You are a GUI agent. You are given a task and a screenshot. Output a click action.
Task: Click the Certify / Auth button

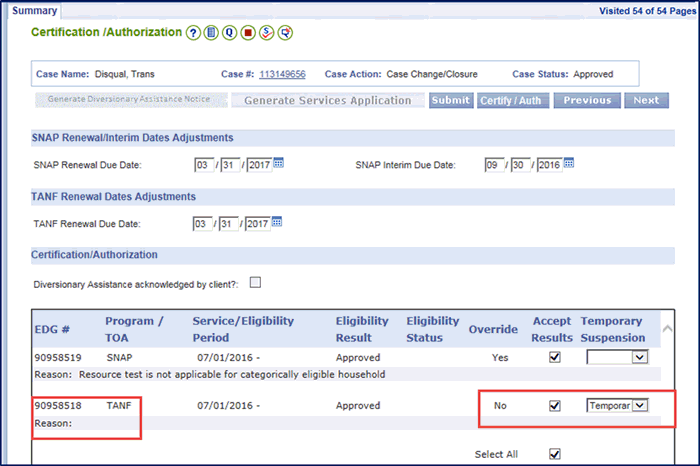click(x=512, y=100)
